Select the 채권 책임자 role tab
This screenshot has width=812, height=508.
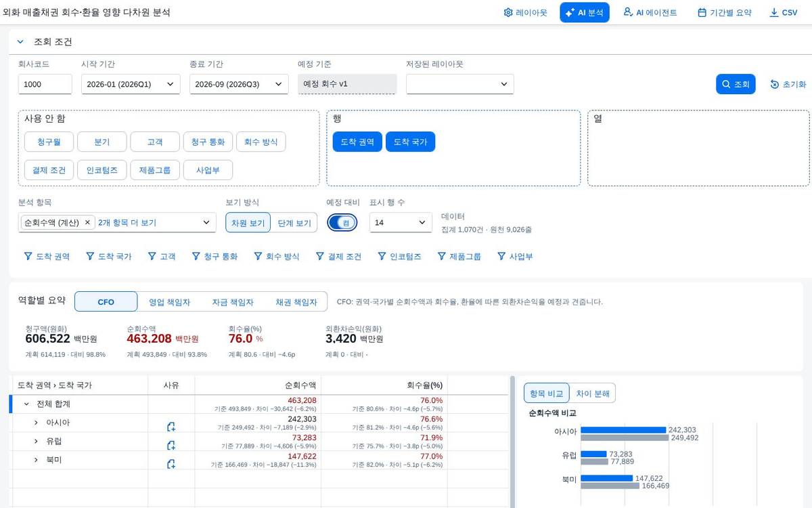coord(296,302)
